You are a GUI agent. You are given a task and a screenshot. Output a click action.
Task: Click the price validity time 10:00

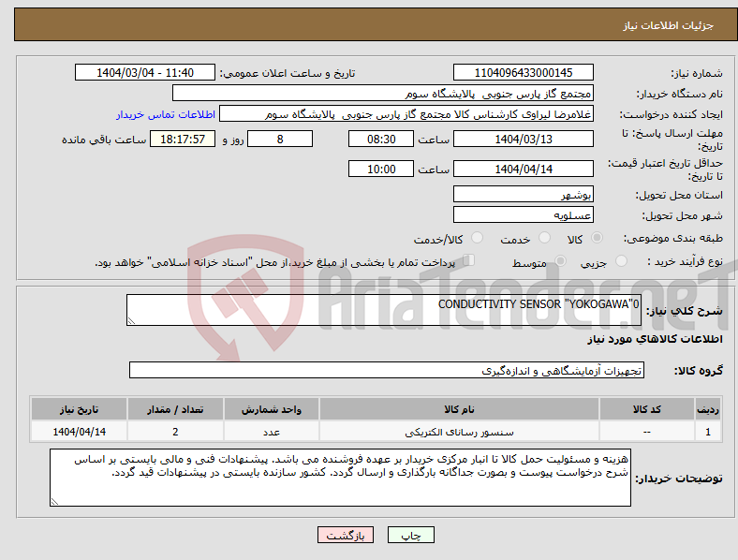tap(381, 169)
